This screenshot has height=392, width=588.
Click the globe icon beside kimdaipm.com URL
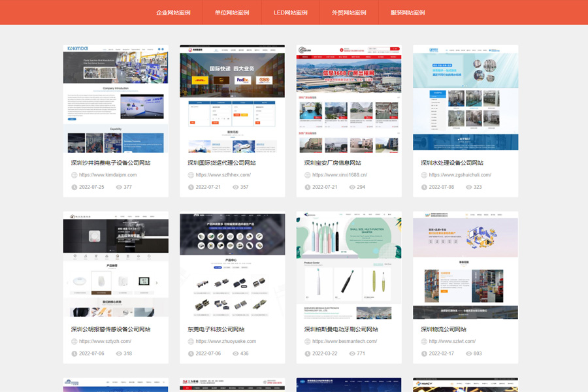click(x=74, y=174)
